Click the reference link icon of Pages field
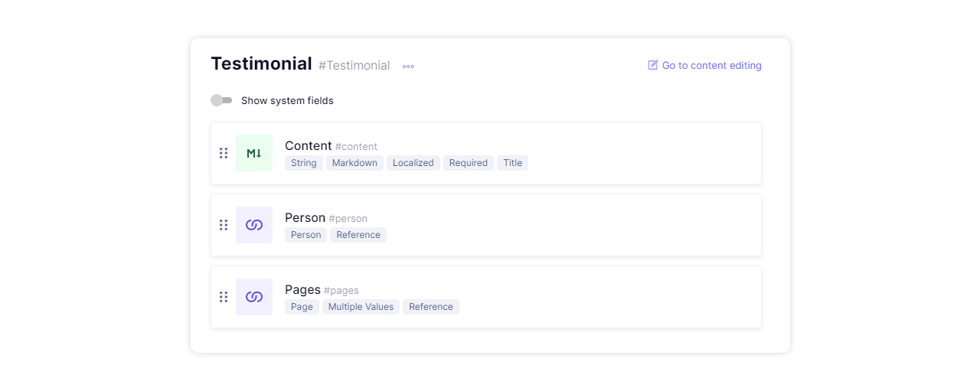The image size is (980, 391). tap(254, 297)
